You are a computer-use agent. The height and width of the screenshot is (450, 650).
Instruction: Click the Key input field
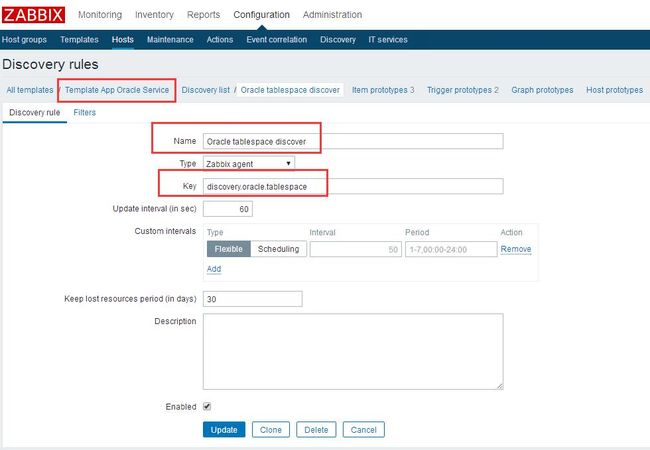pos(353,186)
